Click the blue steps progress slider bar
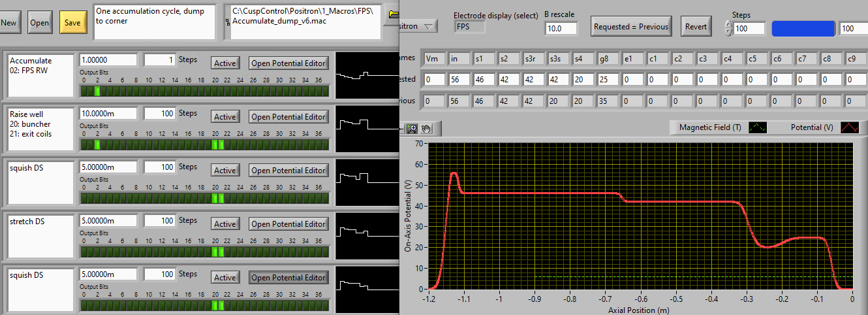This screenshot has height=315, width=868. tap(803, 28)
